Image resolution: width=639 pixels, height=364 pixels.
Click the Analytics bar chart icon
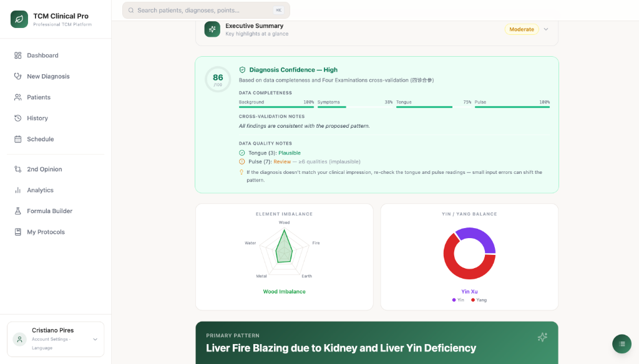[18, 190]
